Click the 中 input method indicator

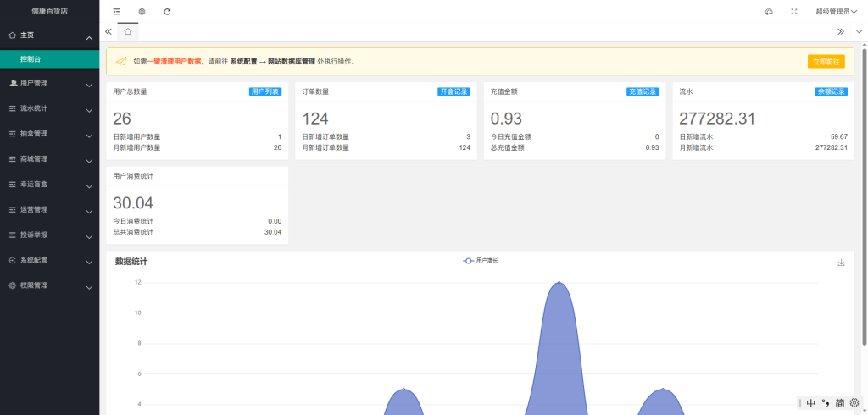pyautogui.click(x=811, y=403)
